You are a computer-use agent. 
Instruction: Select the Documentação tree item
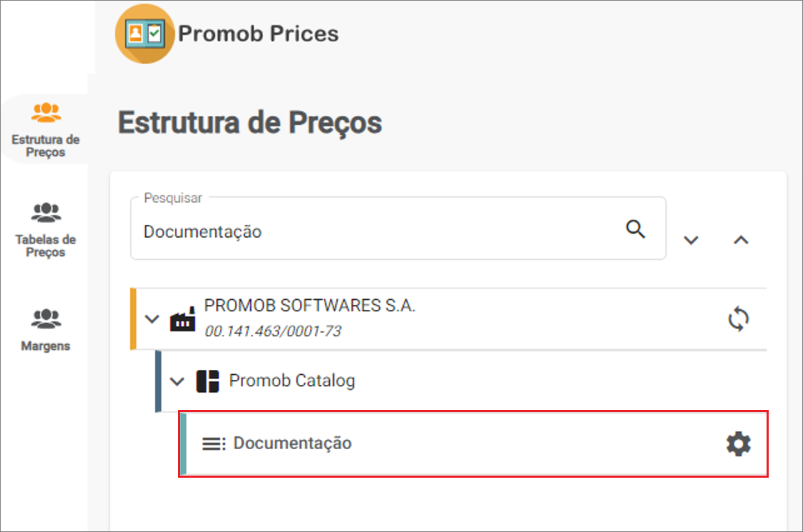[x=473, y=443]
